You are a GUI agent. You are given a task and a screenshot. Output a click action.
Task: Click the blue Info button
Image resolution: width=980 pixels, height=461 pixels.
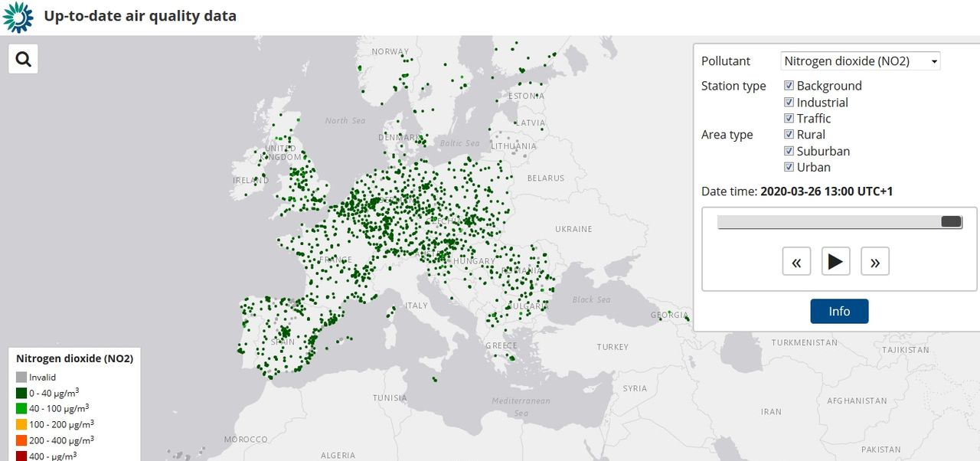[839, 311]
